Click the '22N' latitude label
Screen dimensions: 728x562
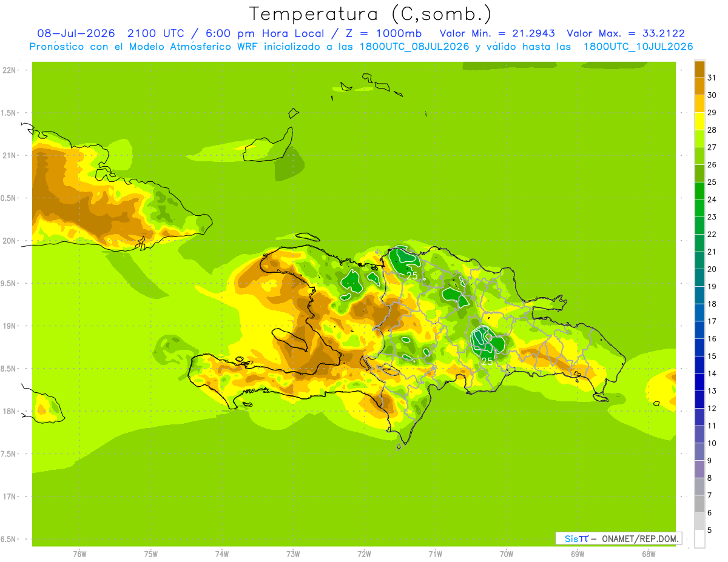pos(9,70)
